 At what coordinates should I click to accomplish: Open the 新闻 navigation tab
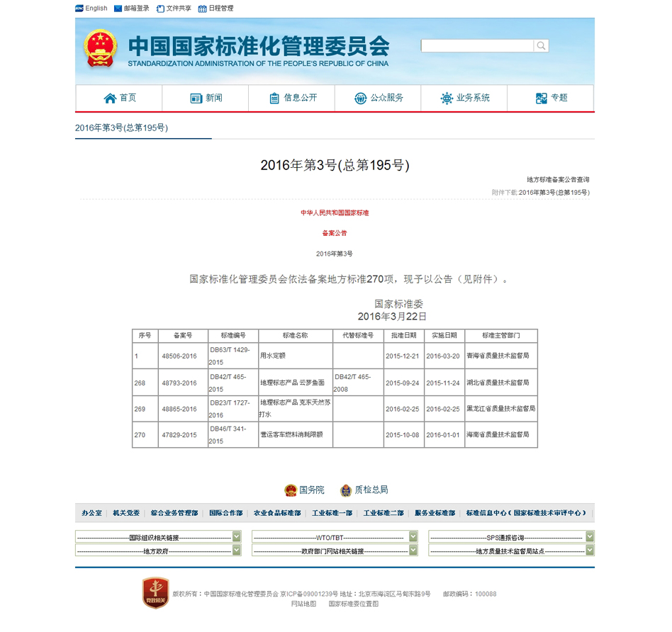pos(206,98)
